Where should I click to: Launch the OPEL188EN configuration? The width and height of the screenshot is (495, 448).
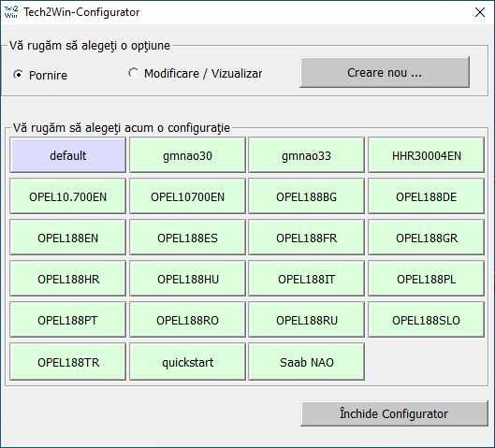(x=68, y=238)
